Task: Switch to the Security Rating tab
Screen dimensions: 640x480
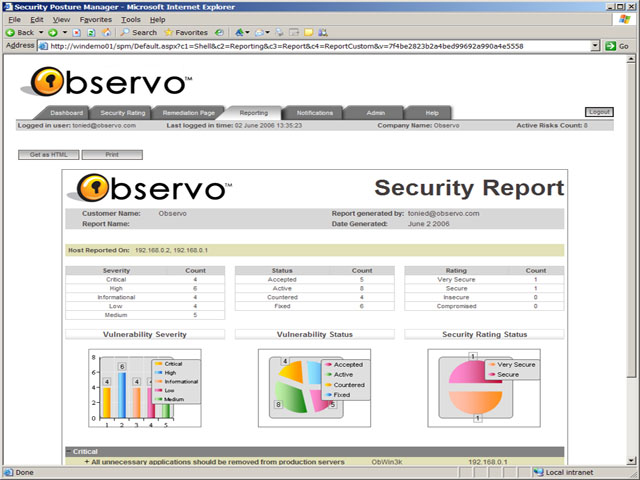Action: tap(122, 113)
